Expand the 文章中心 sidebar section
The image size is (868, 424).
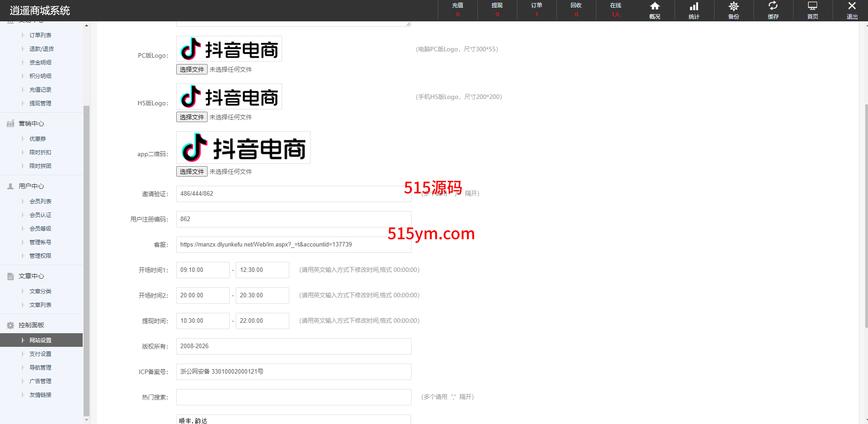[x=31, y=276]
